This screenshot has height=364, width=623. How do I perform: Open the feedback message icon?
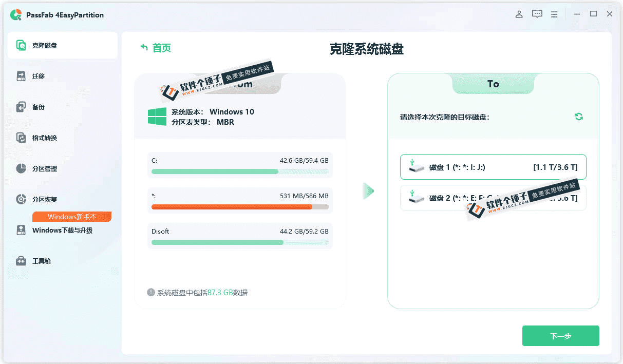(537, 14)
